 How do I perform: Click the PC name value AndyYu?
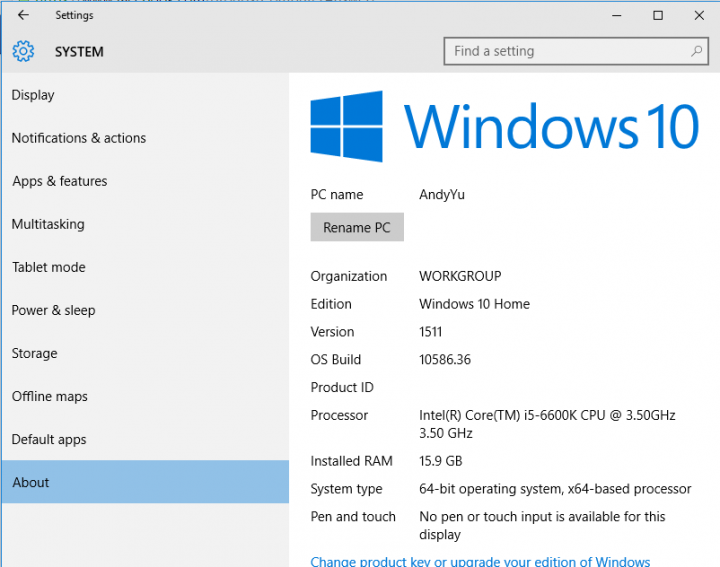(442, 195)
